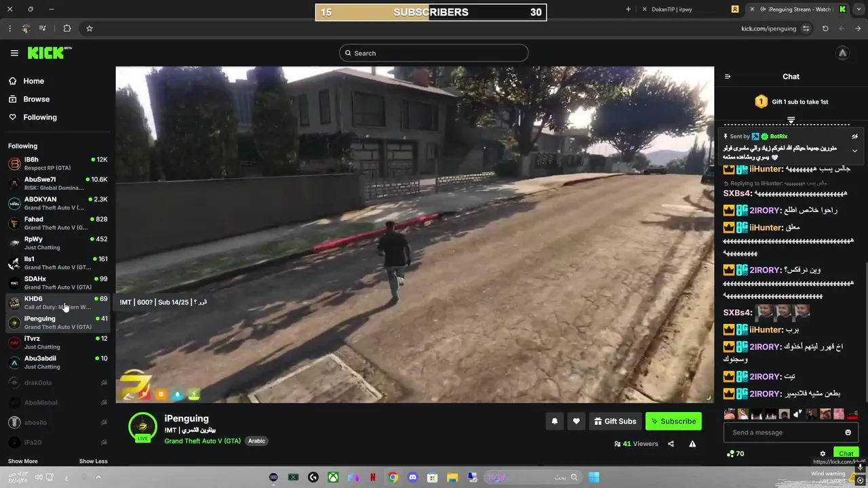Open browser extensions puzzle icon
This screenshot has width=868, height=488.
click(x=67, y=28)
